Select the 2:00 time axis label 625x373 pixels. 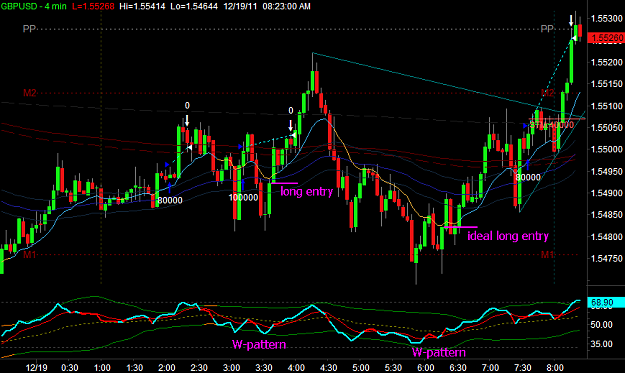click(167, 367)
